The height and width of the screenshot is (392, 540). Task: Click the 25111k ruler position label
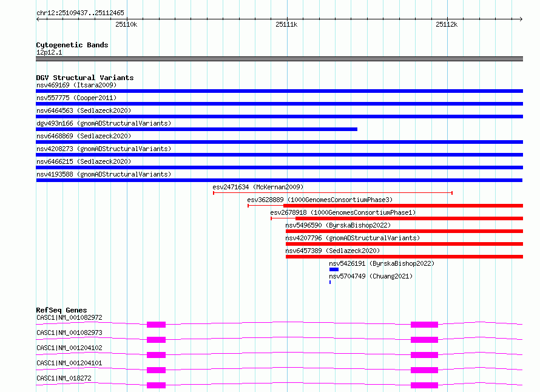click(286, 24)
